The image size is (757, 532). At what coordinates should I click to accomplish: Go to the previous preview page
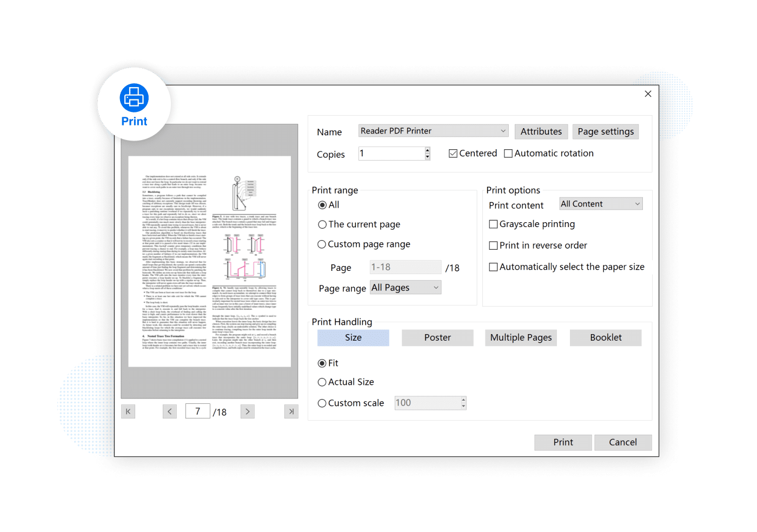click(x=169, y=411)
